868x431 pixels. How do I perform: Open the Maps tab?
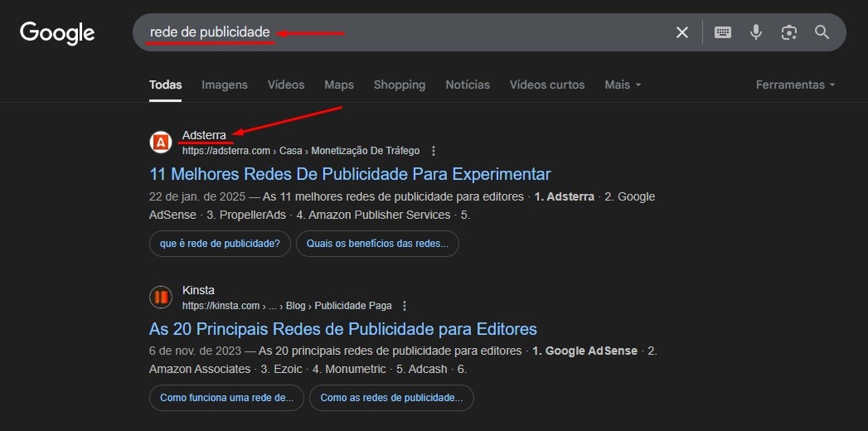point(339,85)
